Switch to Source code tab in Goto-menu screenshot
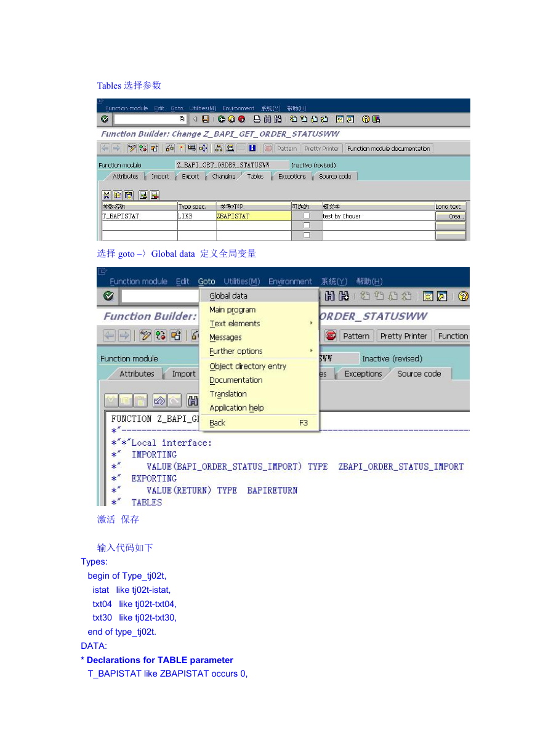This screenshot has width=535, height=756. pos(419,374)
